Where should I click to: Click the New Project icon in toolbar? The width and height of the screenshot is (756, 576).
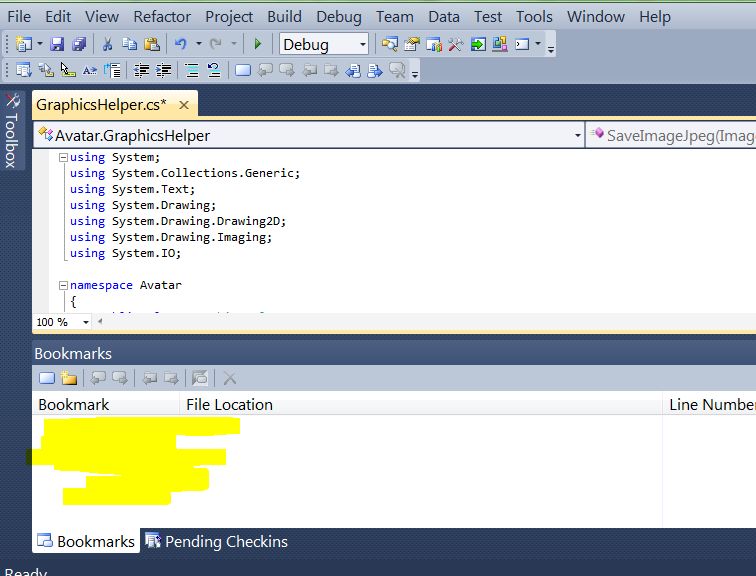pyautogui.click(x=23, y=44)
